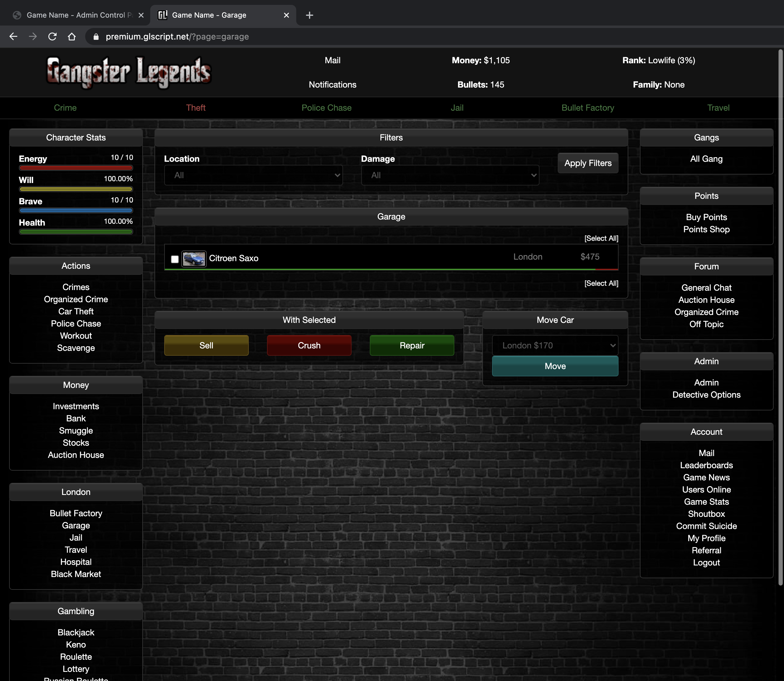The height and width of the screenshot is (681, 784).
Task: Click the browser forward arrow
Action: coord(33,36)
